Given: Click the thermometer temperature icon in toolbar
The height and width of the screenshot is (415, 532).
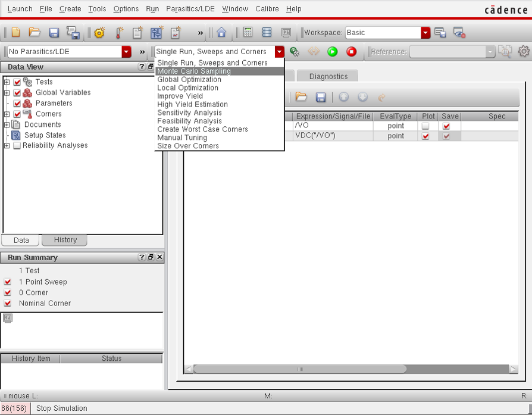Looking at the screenshot, I should pos(119,33).
